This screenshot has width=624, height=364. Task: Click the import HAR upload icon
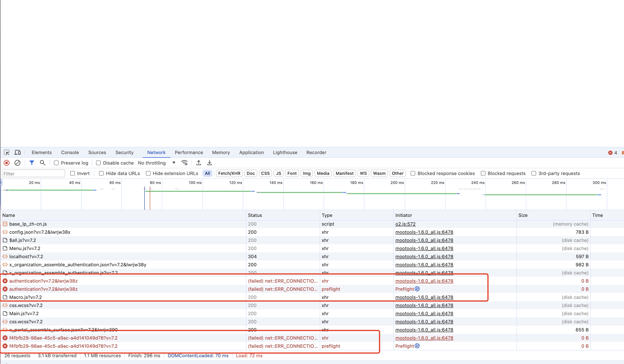pos(199,163)
